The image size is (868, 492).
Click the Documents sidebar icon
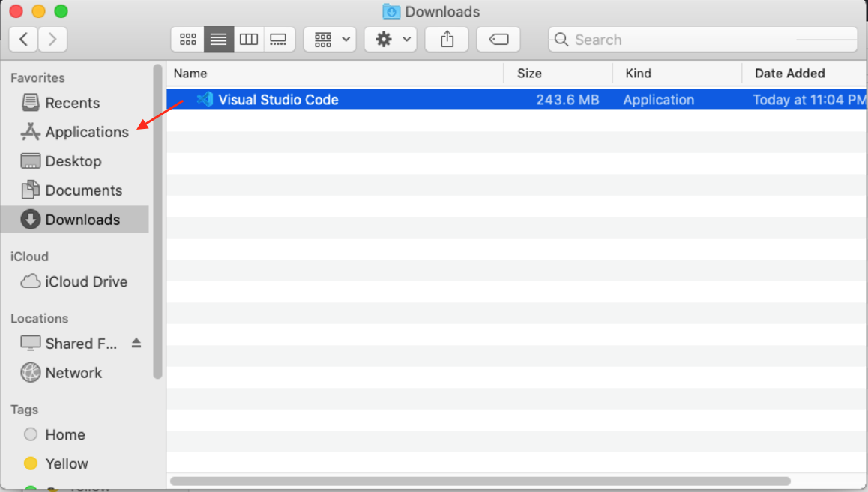tap(31, 190)
